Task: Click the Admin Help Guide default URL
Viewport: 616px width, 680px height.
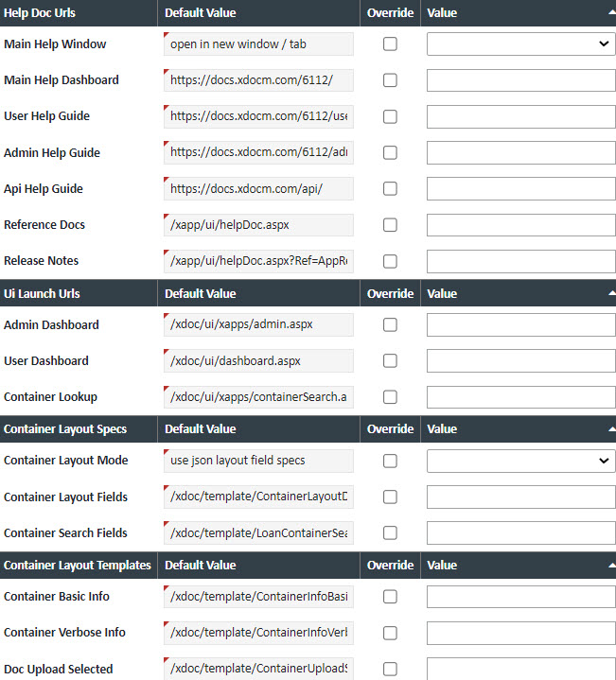Action: [x=258, y=152]
